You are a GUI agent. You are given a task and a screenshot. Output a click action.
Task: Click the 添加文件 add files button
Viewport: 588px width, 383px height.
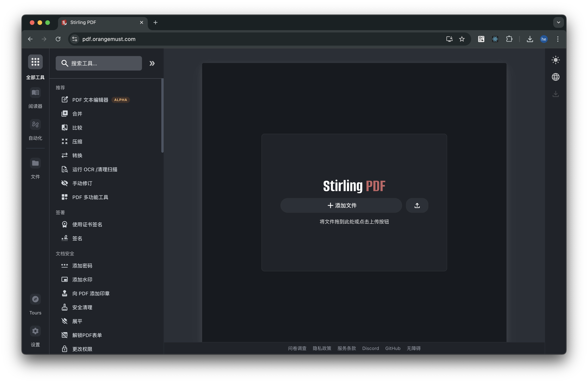coord(341,205)
